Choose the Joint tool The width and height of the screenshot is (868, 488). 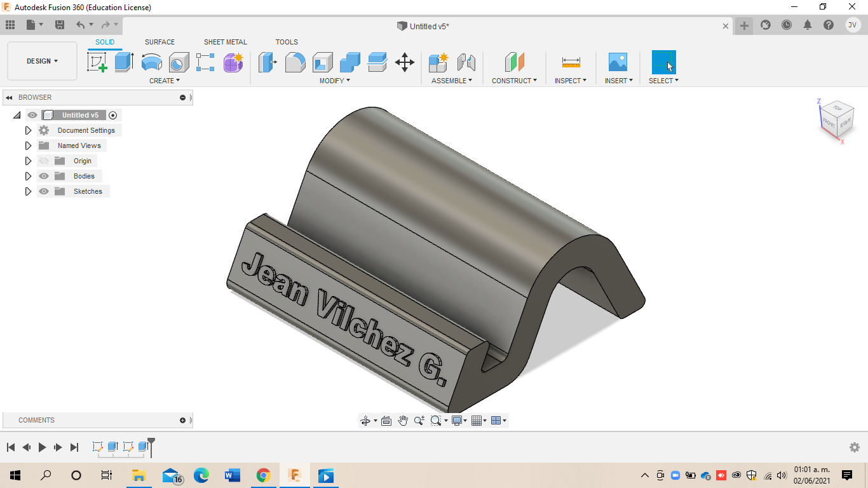pos(466,62)
